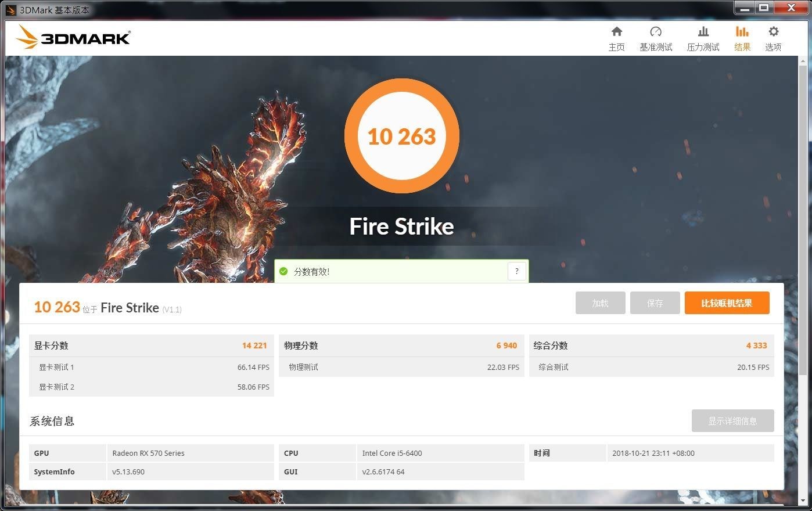812x511 pixels.
Task: Click the GUI version v2.6.6174 64
Action: click(383, 472)
